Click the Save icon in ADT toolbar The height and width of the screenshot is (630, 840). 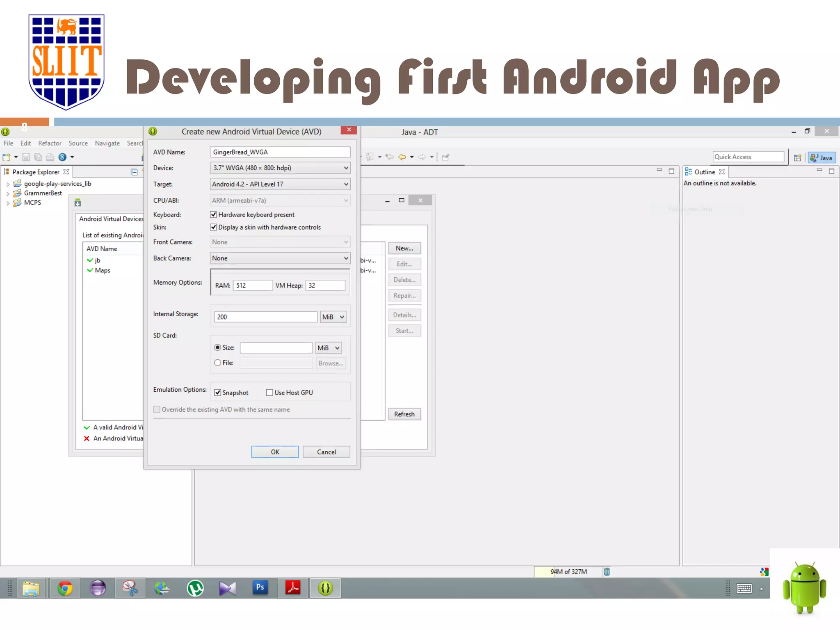point(26,157)
